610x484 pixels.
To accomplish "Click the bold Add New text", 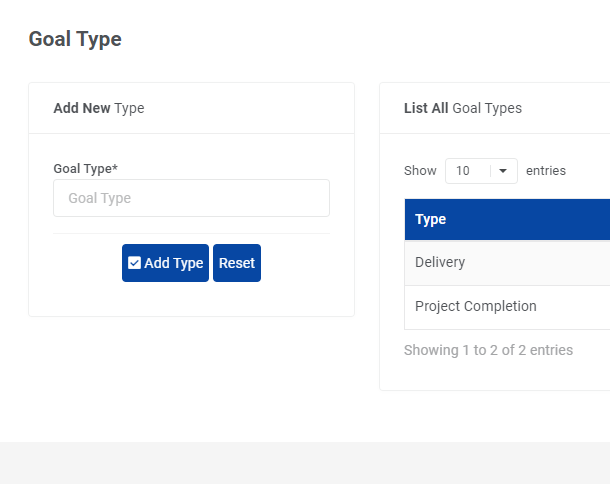I will (82, 108).
